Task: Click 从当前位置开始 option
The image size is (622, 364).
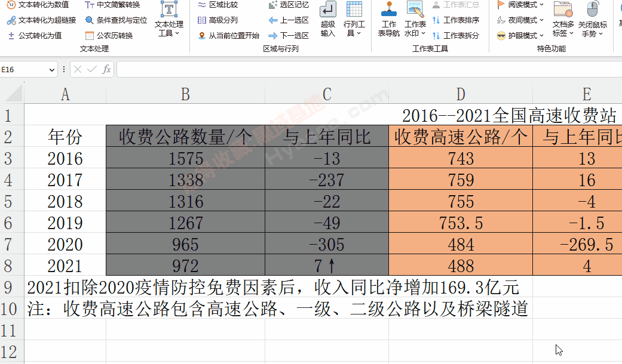Action: [x=228, y=36]
